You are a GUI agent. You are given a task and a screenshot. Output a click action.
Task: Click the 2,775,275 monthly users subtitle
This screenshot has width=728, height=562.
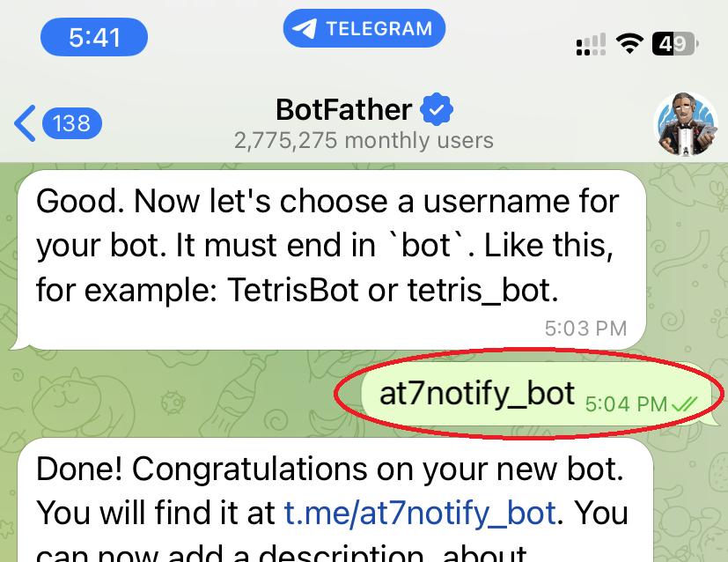tap(364, 141)
